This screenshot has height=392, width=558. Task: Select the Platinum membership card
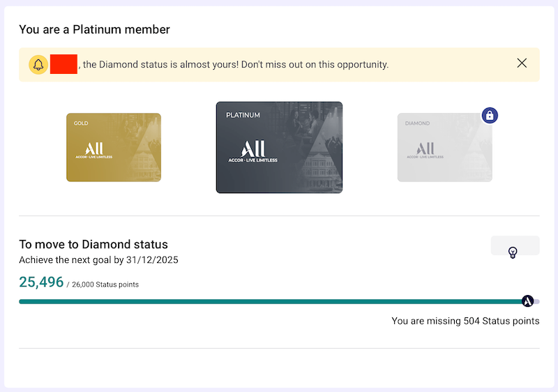(279, 147)
